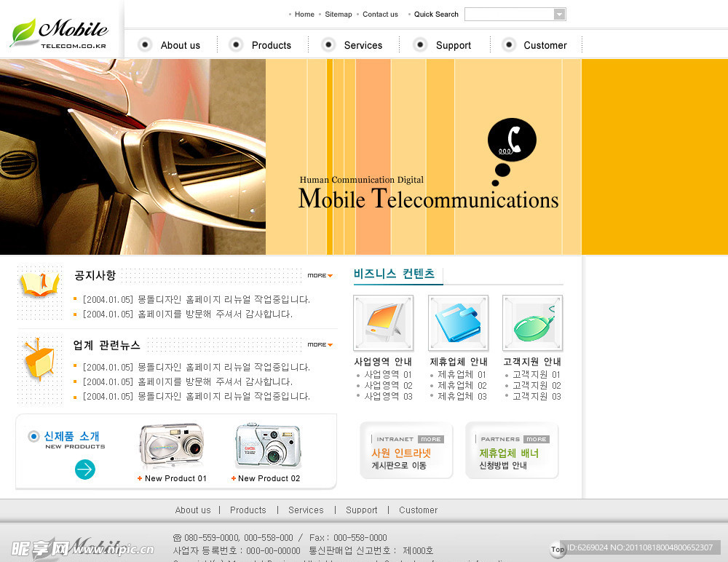Click Services in footer navigation
The width and height of the screenshot is (728, 562).
[306, 510]
